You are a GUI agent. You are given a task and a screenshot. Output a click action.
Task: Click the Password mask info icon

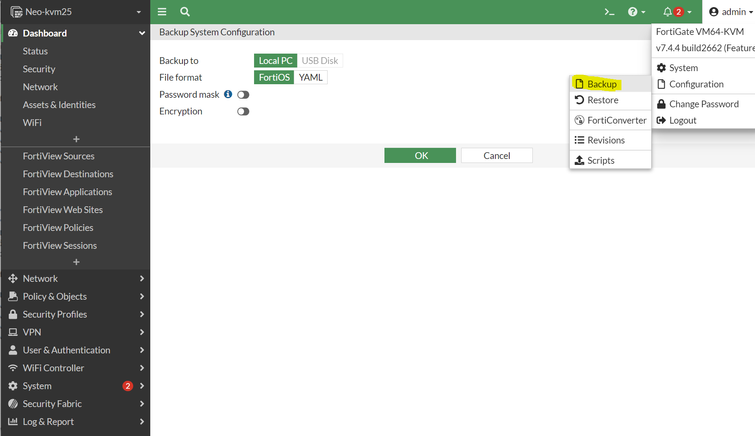point(228,94)
